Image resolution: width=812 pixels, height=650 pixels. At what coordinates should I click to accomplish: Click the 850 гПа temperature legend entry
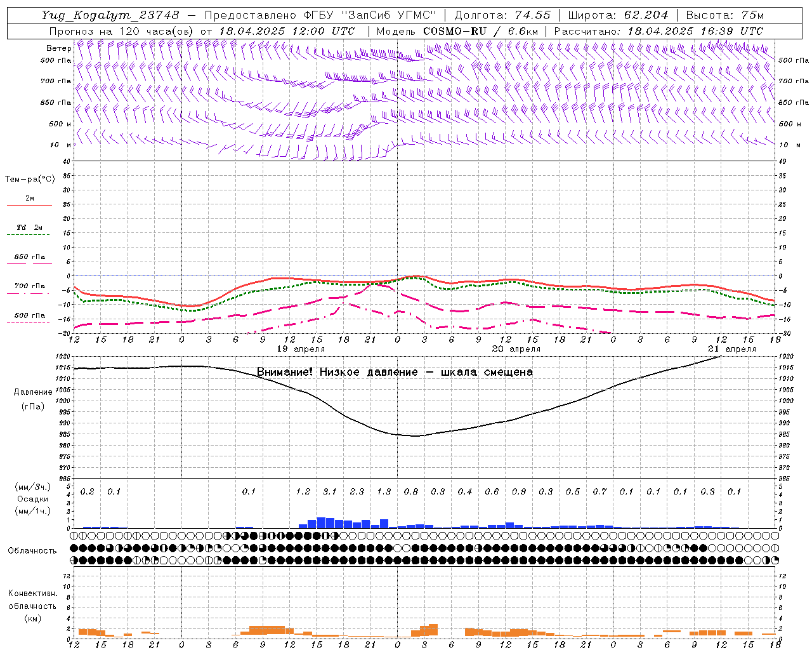click(x=30, y=257)
